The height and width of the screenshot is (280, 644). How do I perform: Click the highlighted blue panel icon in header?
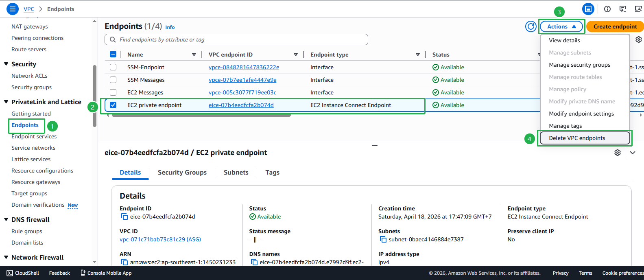[x=588, y=9]
